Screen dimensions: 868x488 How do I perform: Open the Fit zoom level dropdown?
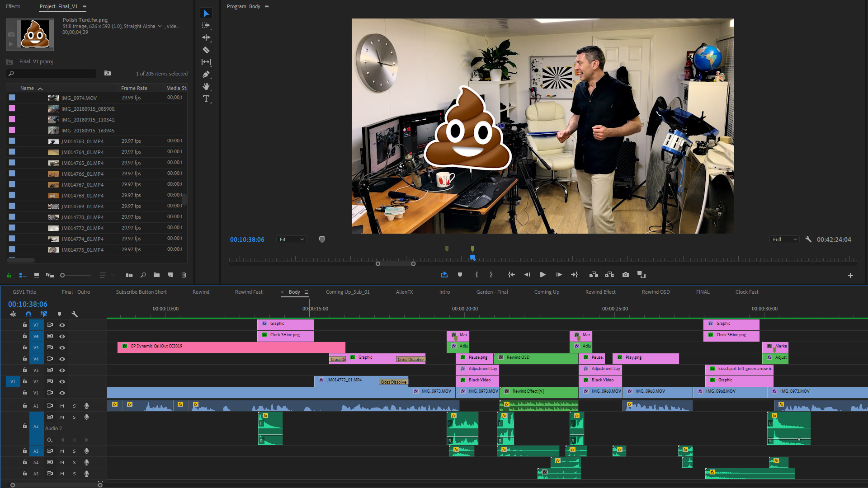292,239
